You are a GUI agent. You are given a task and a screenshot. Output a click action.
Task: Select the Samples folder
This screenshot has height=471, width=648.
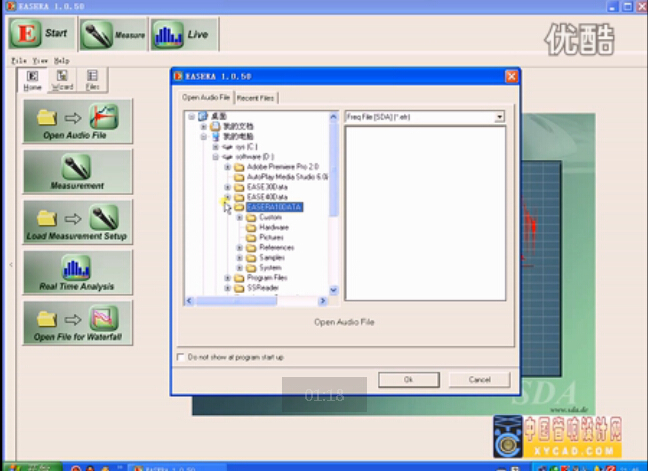272,258
